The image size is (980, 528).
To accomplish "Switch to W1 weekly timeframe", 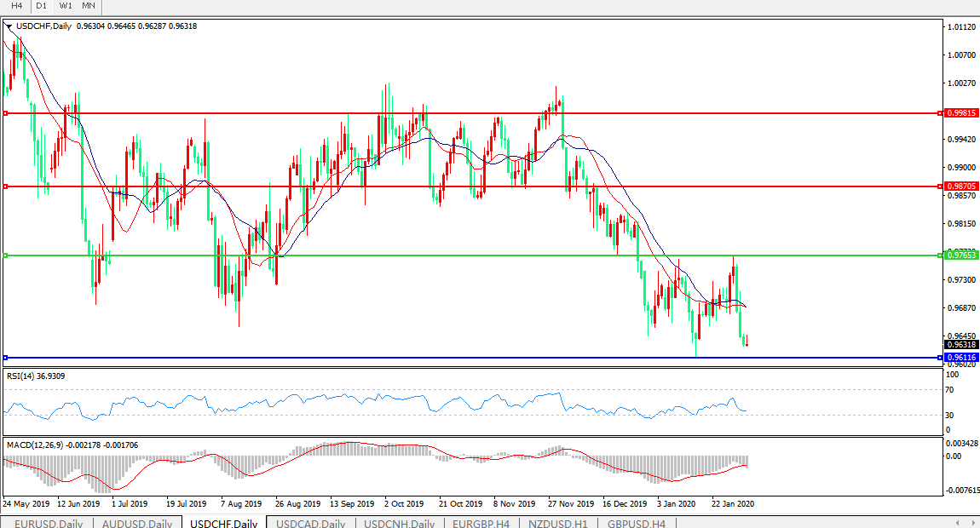I will pyautogui.click(x=65, y=6).
